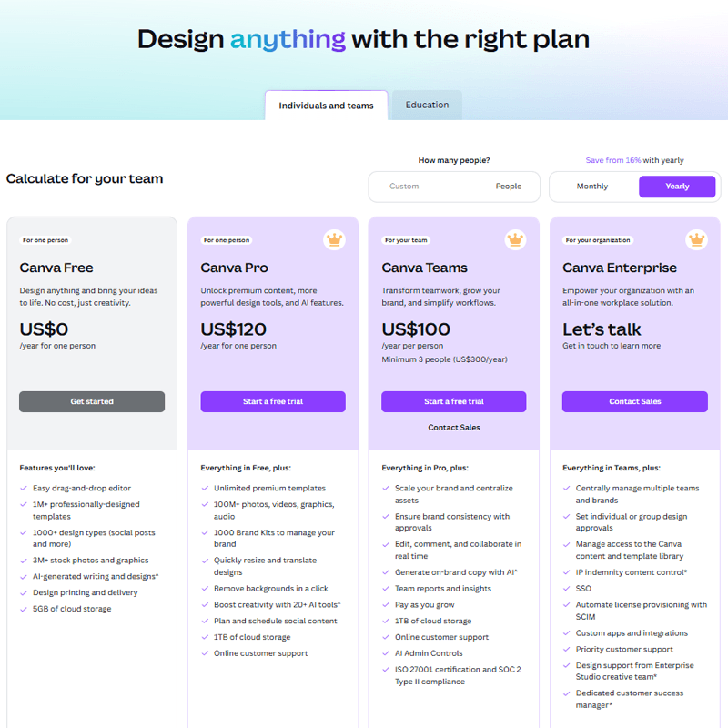Start a free trial of Canva Teams
This screenshot has width=728, height=728.
pos(453,401)
